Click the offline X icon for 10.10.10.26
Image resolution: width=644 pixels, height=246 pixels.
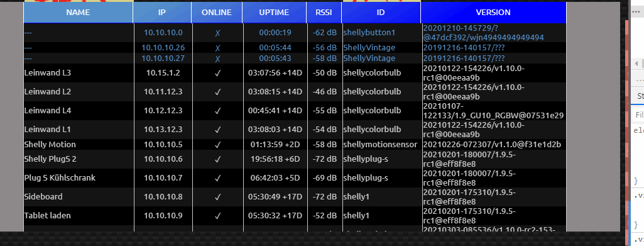click(x=217, y=48)
